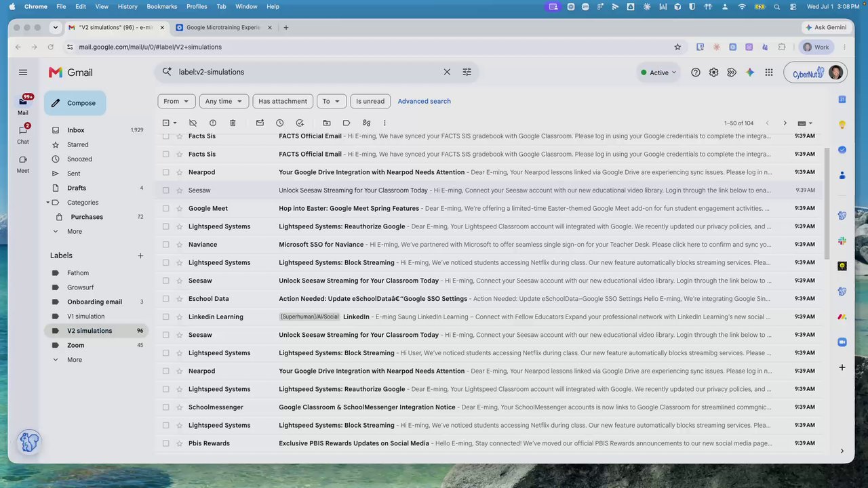Click the Mark as unread envelope icon
The height and width of the screenshot is (488, 868).
tap(260, 123)
